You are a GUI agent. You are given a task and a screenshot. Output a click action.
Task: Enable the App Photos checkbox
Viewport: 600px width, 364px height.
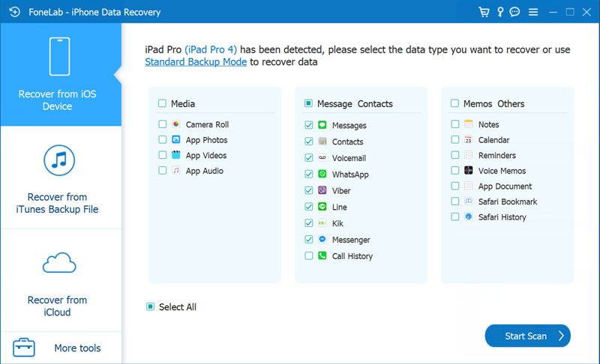click(163, 139)
